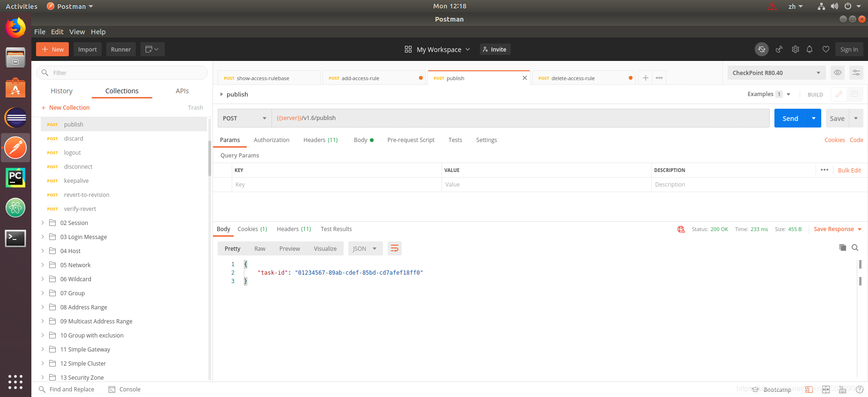Open the My Workspace dropdown
868x397 pixels.
(437, 49)
